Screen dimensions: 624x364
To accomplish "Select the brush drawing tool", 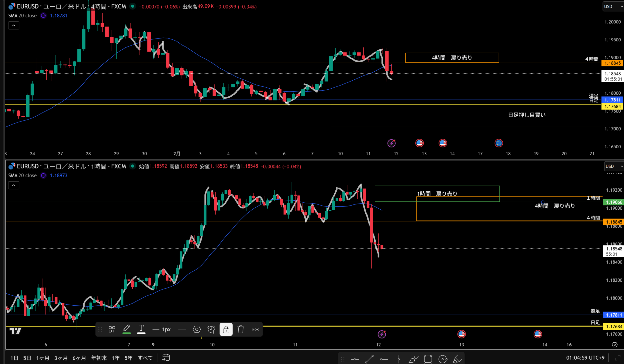I will (x=413, y=359).
